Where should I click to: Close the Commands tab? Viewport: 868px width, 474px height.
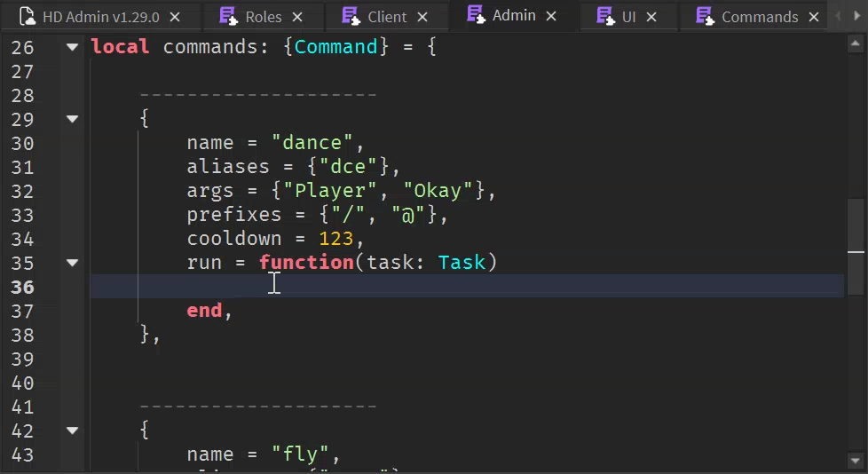[814, 17]
